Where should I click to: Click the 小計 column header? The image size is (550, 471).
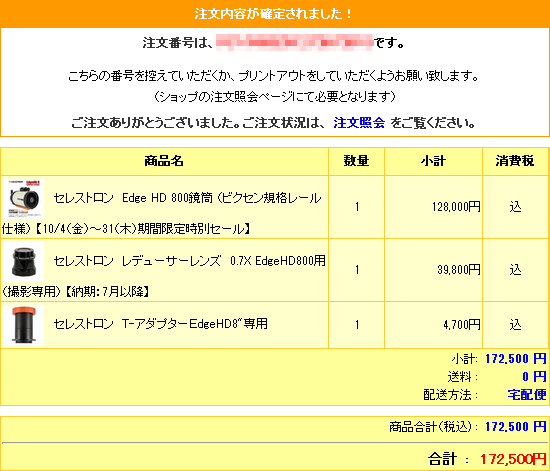click(434, 161)
